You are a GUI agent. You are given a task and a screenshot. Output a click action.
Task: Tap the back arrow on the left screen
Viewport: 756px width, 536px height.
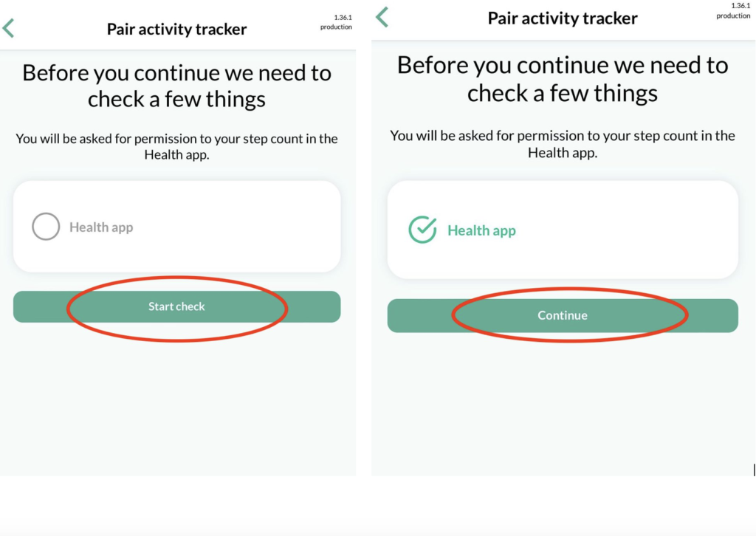click(9, 29)
